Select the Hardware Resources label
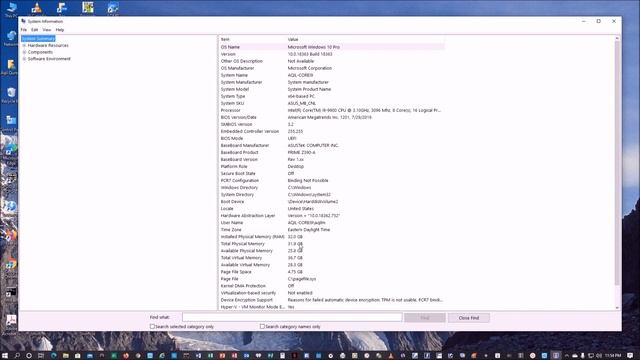The height and width of the screenshot is (360, 640). pyautogui.click(x=48, y=45)
